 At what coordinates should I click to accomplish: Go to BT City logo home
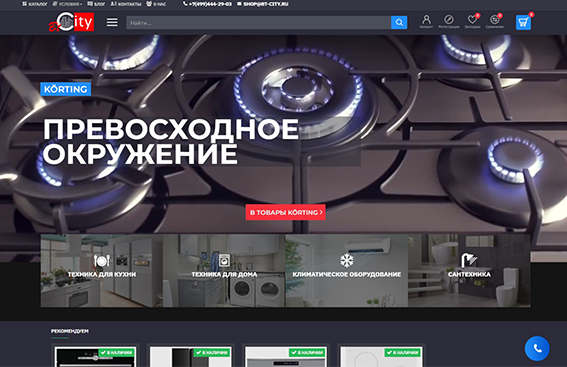click(x=71, y=22)
